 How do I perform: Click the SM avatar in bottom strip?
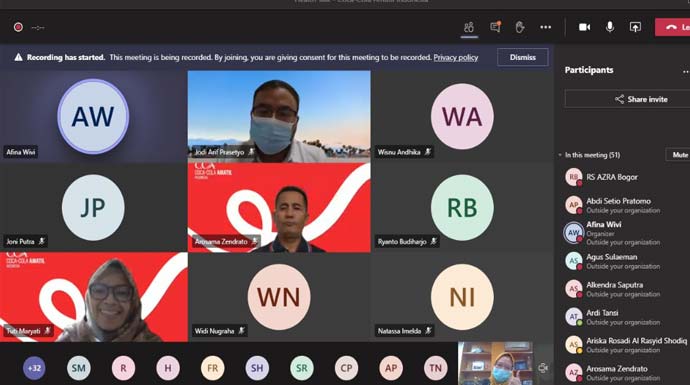[x=79, y=368]
